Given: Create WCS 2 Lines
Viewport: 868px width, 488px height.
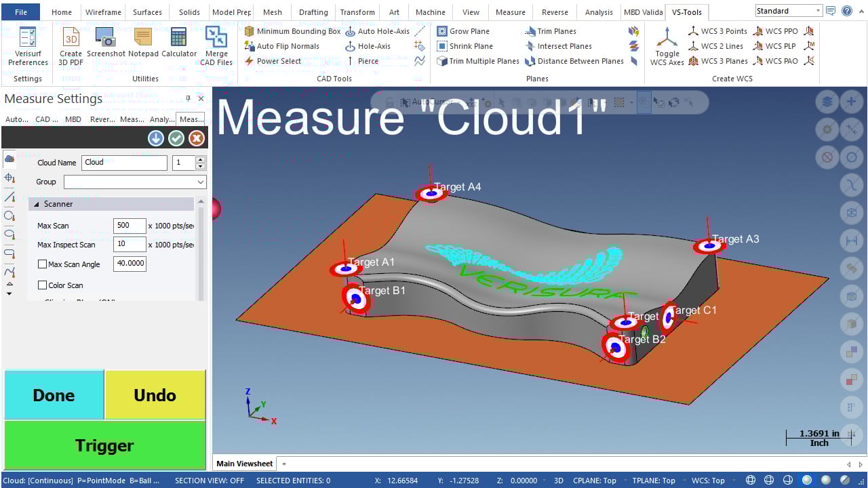Looking at the screenshot, I should (x=715, y=46).
